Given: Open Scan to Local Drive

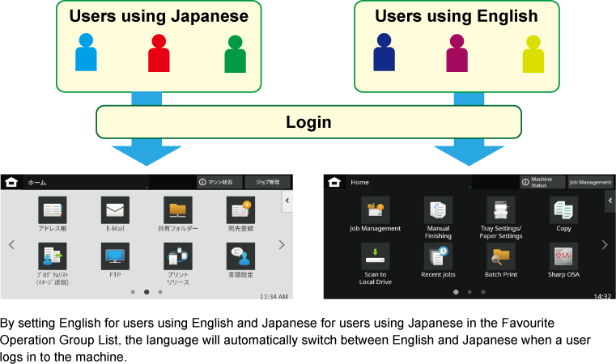Looking at the screenshot, I should coord(375,256).
